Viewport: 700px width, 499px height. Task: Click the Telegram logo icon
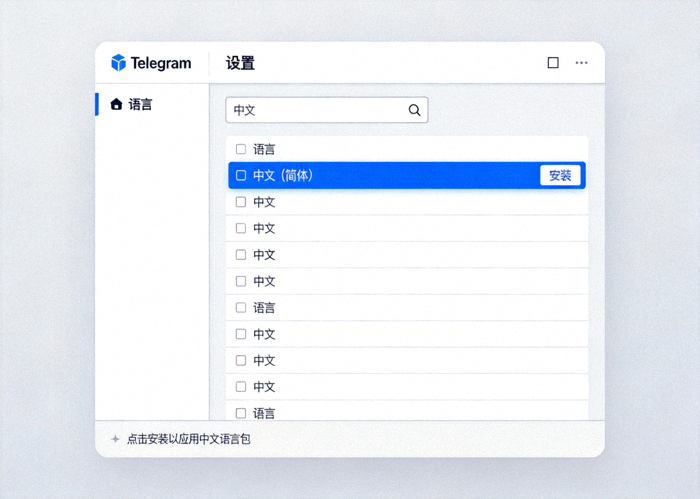118,63
